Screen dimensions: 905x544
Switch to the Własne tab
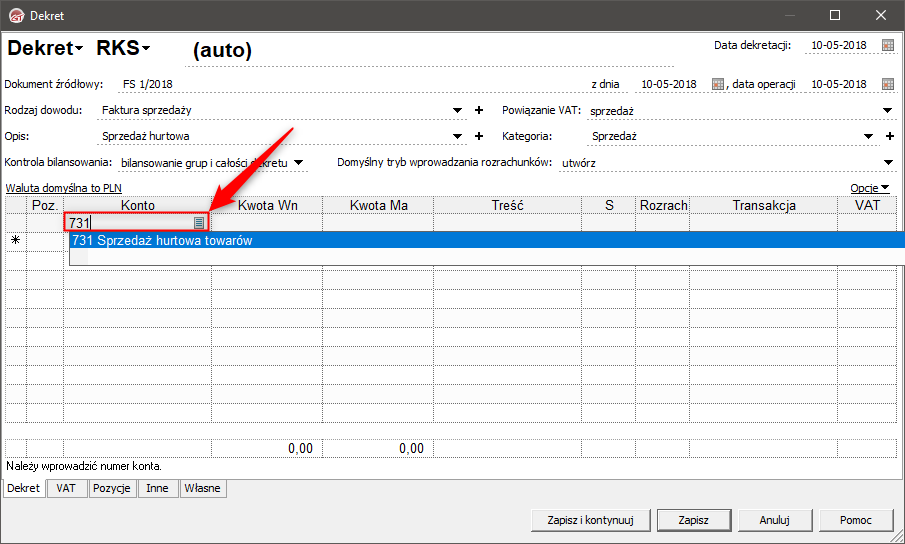203,488
